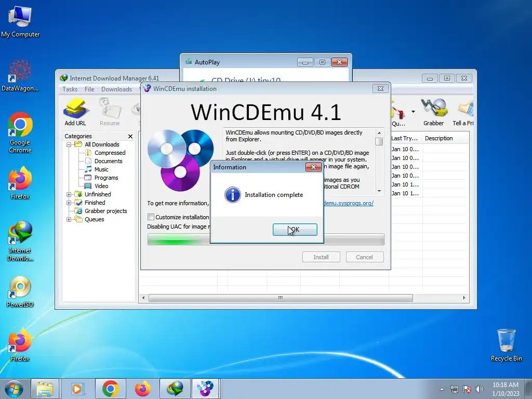Open My Computer desktop icon
The width and height of the screenshot is (532, 399).
point(20,21)
